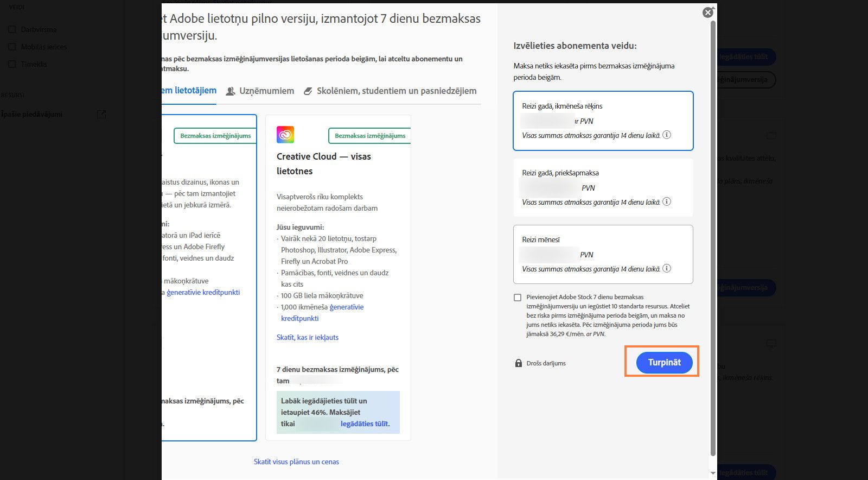Click the 'Turpināt' button
Screen dimensions: 868x480
tap(664, 362)
